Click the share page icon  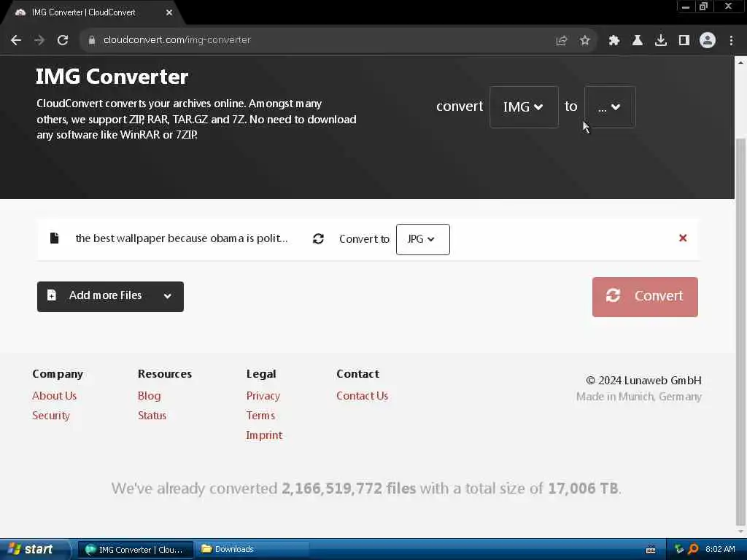tap(562, 41)
